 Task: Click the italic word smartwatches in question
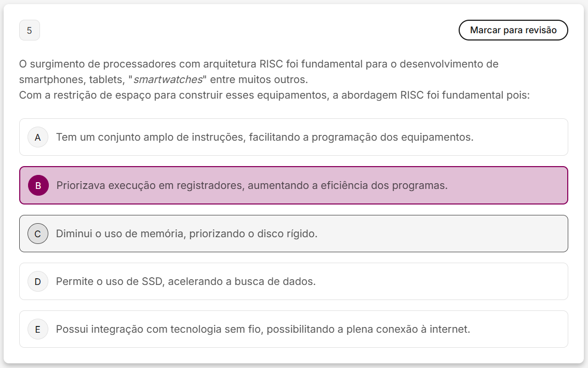point(168,80)
